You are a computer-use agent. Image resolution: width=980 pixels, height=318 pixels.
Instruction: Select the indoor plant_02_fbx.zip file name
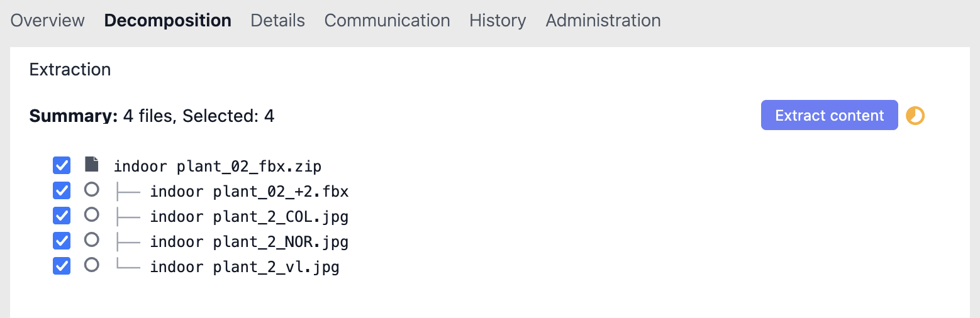(218, 167)
